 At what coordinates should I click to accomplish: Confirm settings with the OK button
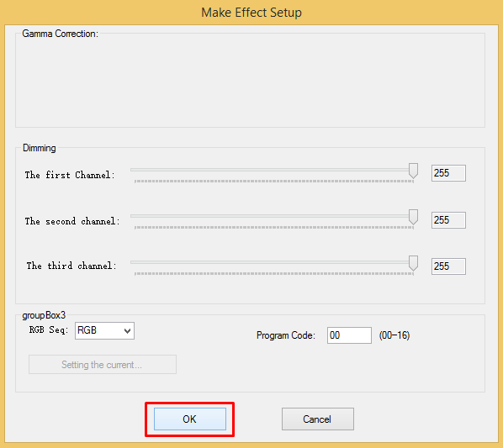coord(190,419)
